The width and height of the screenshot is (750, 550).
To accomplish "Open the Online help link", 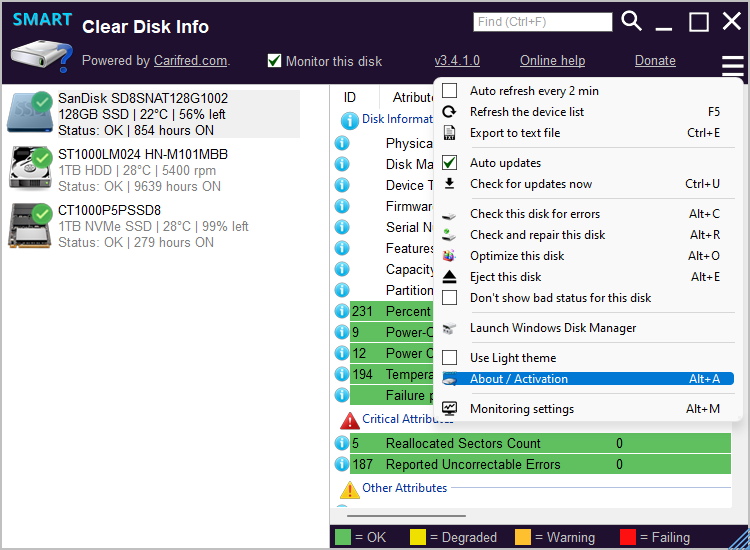I will pos(552,61).
